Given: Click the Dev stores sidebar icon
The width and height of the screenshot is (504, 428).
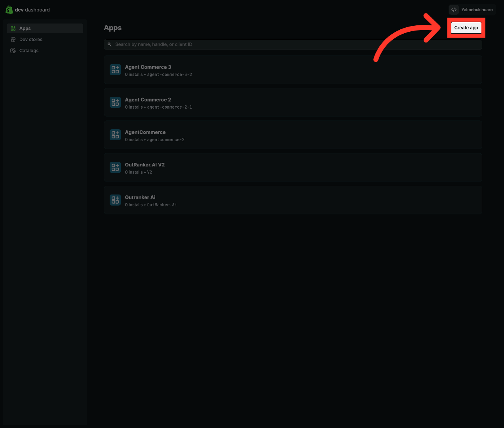Looking at the screenshot, I should [13, 40].
